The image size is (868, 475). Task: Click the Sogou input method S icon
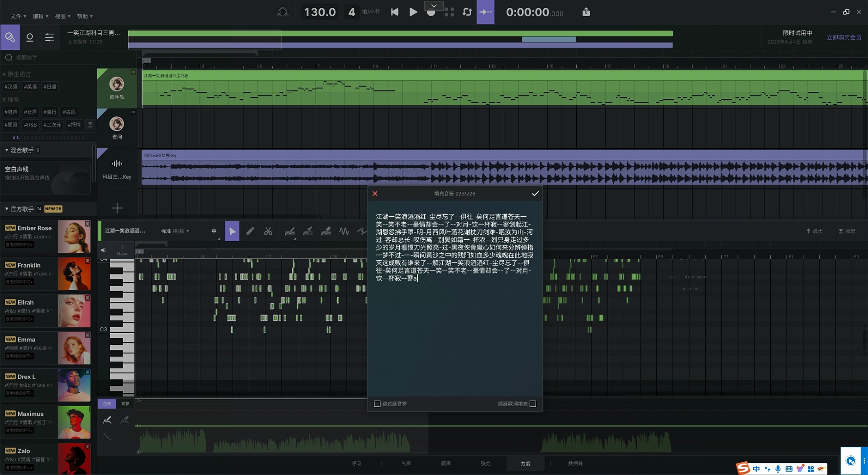[743, 468]
